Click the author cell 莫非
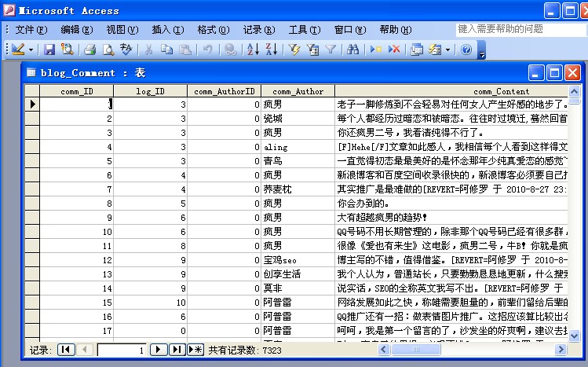 (x=298, y=288)
